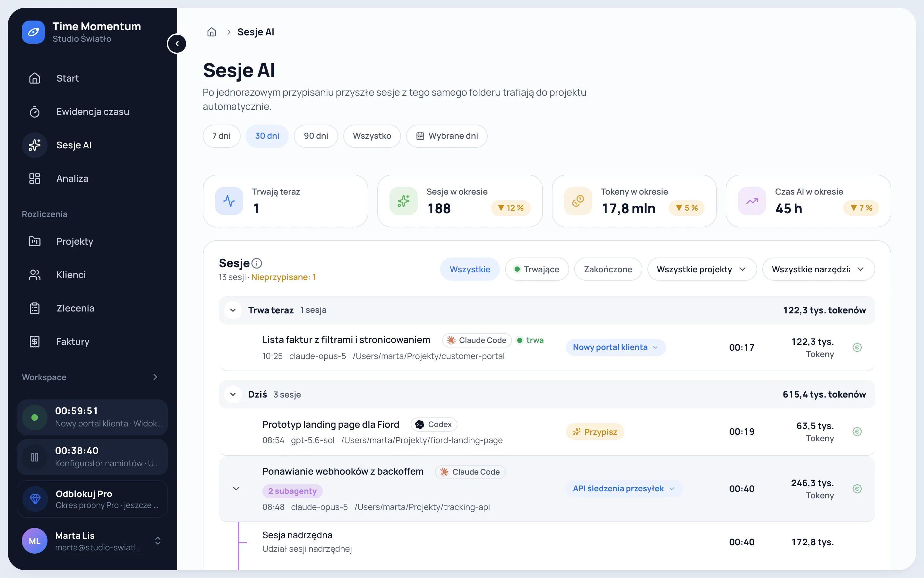
Task: Click Przypisz to assign the session
Action: click(x=595, y=432)
